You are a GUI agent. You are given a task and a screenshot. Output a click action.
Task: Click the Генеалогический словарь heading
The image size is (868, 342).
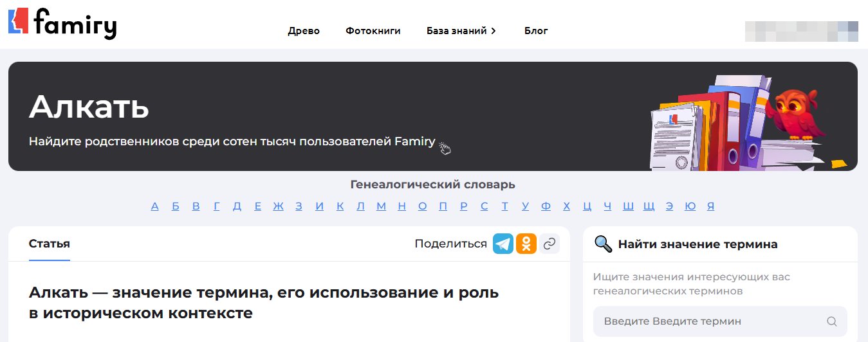[433, 184]
